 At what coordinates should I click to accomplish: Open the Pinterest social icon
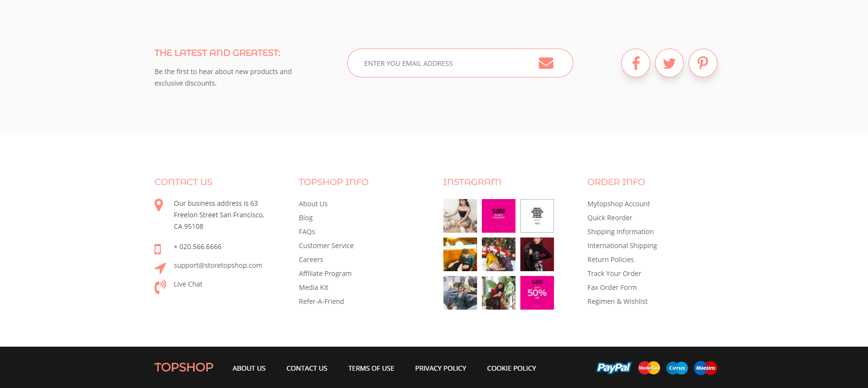(x=703, y=63)
